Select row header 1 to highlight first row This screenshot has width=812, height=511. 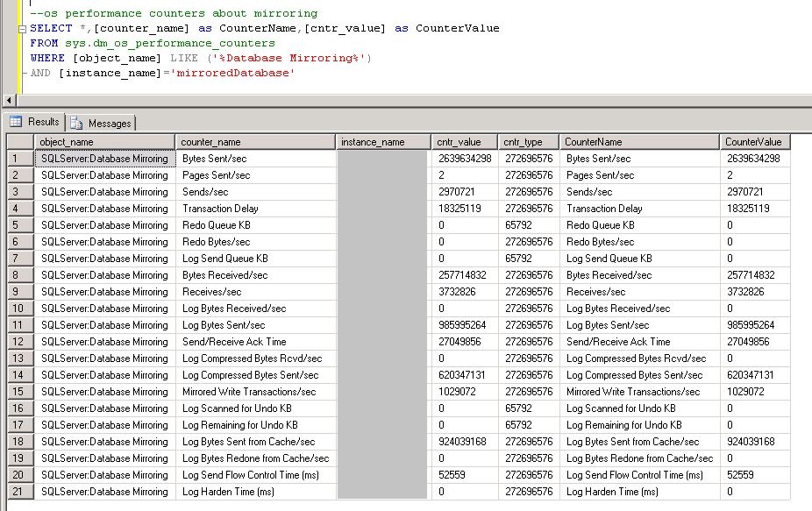tap(16, 158)
